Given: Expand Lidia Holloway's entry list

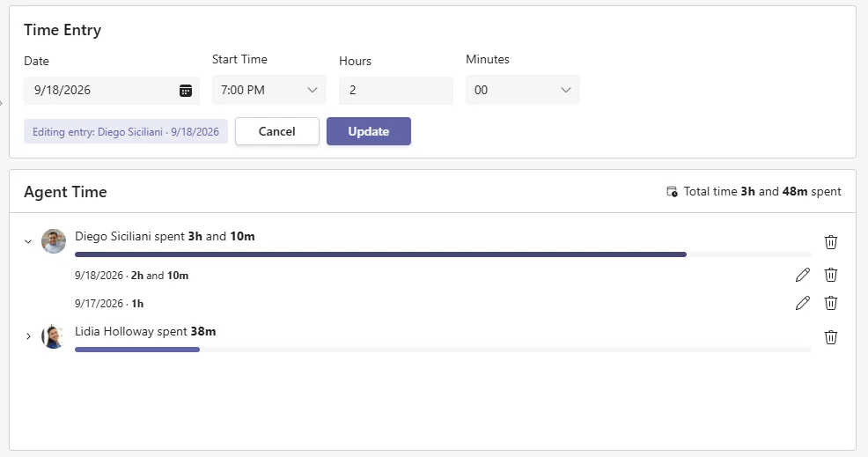Looking at the screenshot, I should pos(28,336).
